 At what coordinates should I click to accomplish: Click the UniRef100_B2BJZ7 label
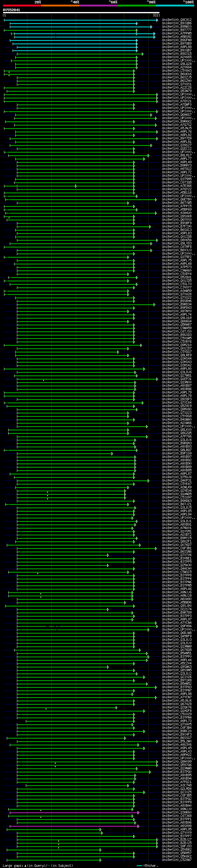click(x=177, y=839)
